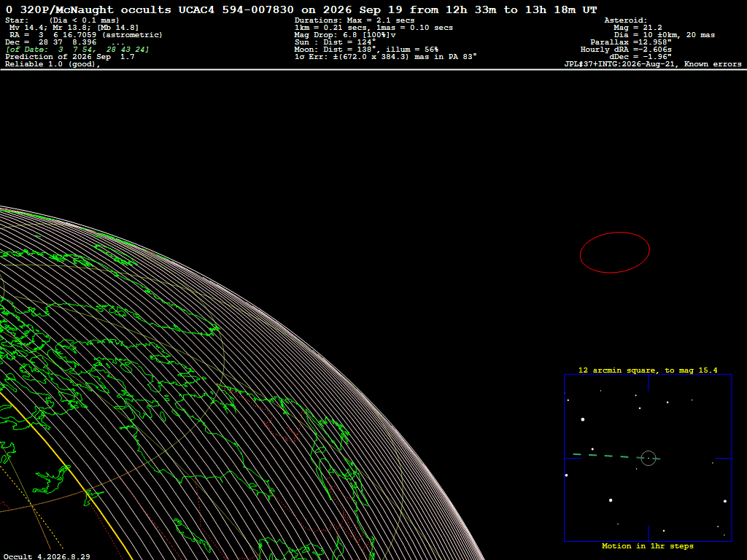Click the 'Reliable 1.0 (good)' text

pos(53,64)
